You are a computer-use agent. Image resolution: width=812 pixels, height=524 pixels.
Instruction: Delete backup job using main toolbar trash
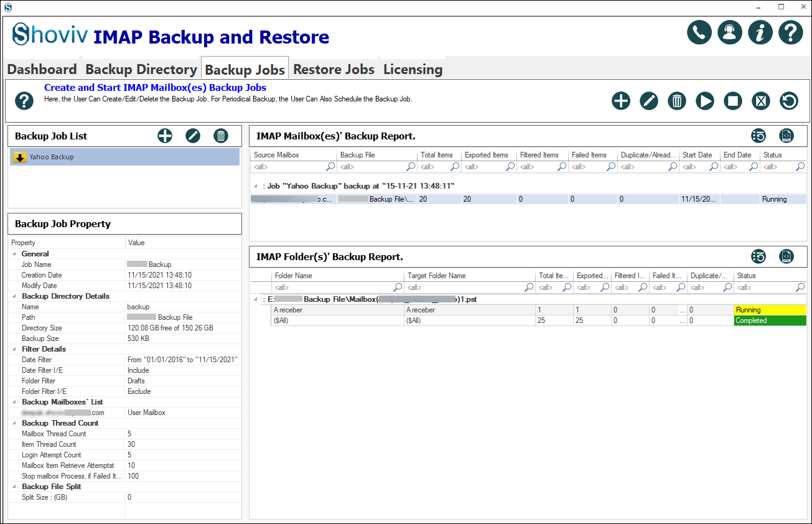[x=677, y=101]
